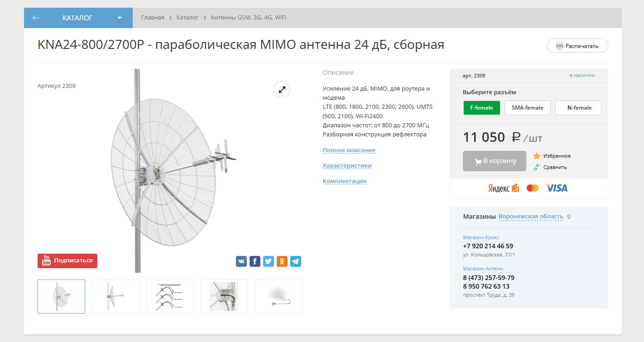The height and width of the screenshot is (342, 644).
Task: Open the Характеристики link
Action: pos(347,165)
